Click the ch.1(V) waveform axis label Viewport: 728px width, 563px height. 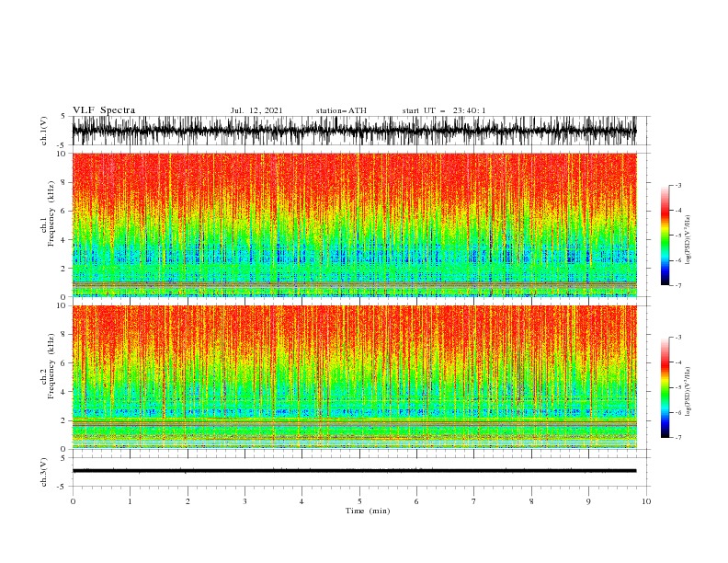pos(44,131)
